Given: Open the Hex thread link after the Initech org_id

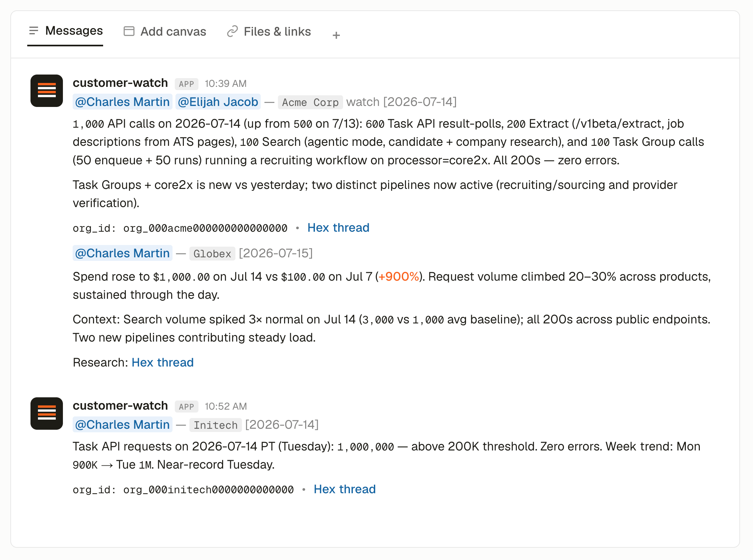Looking at the screenshot, I should coord(345,489).
